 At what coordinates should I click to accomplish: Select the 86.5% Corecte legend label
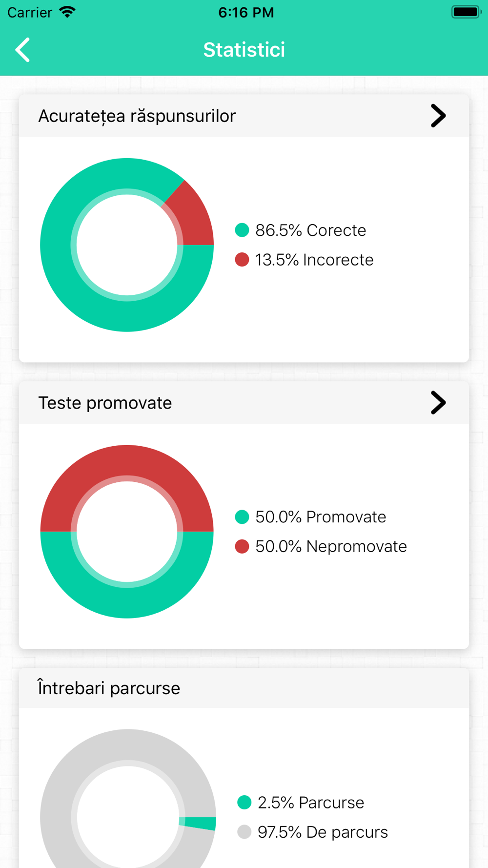coord(310,230)
